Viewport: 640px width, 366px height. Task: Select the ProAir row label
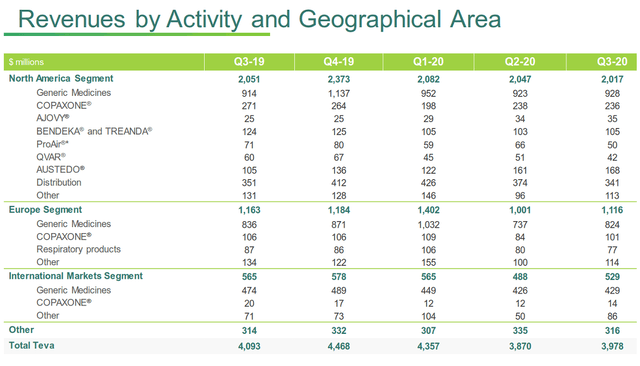(52, 144)
